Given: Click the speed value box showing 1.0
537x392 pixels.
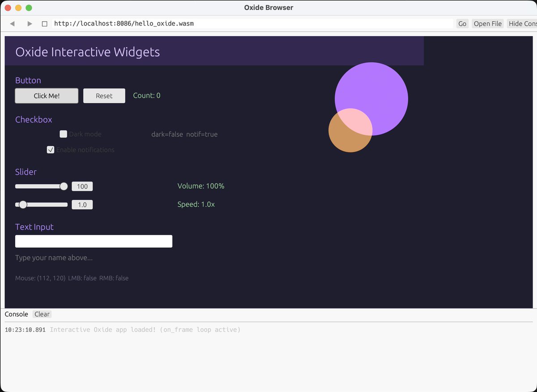Looking at the screenshot, I should [82, 205].
